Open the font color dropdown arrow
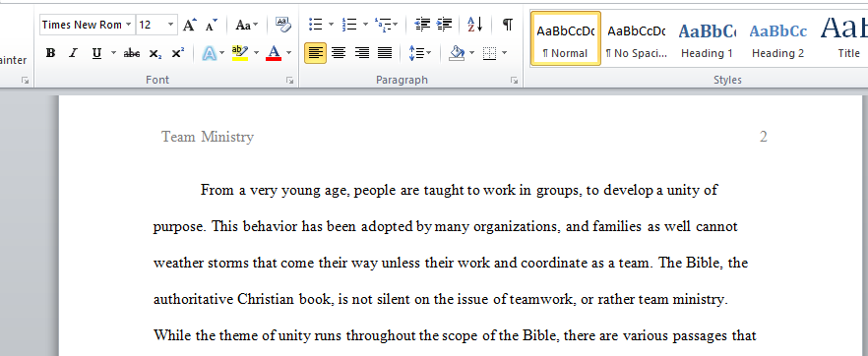 click(x=288, y=54)
